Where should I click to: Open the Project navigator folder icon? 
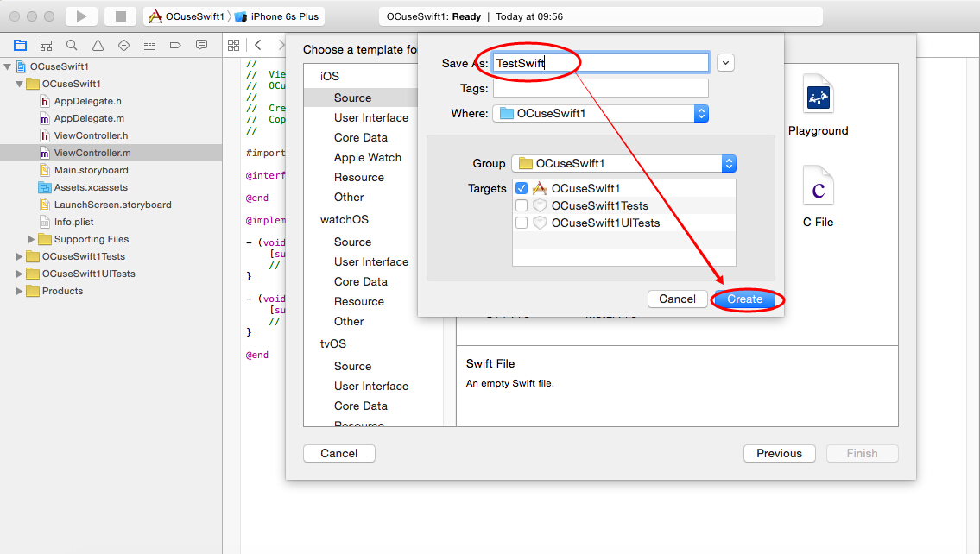click(20, 45)
